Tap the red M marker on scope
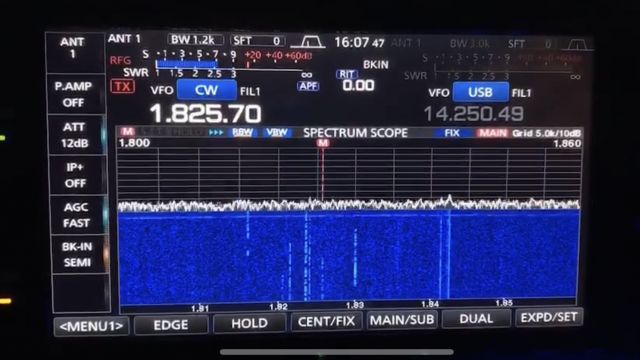640x360 pixels. click(322, 143)
